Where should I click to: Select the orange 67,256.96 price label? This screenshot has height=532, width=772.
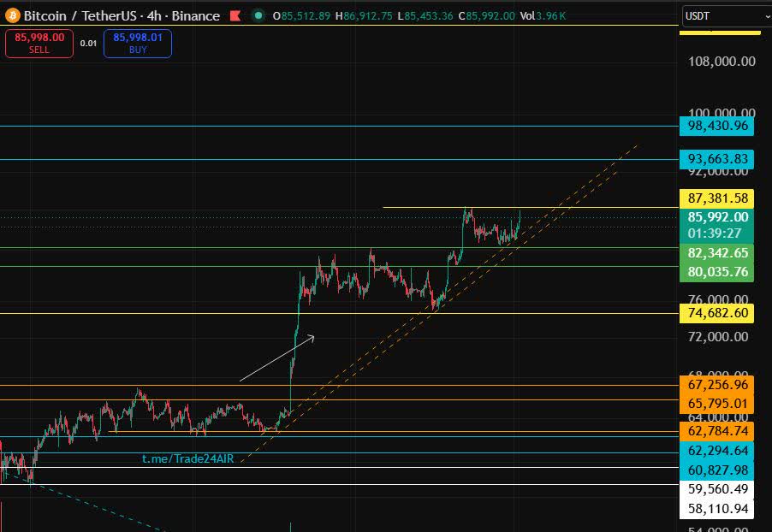[x=716, y=385]
